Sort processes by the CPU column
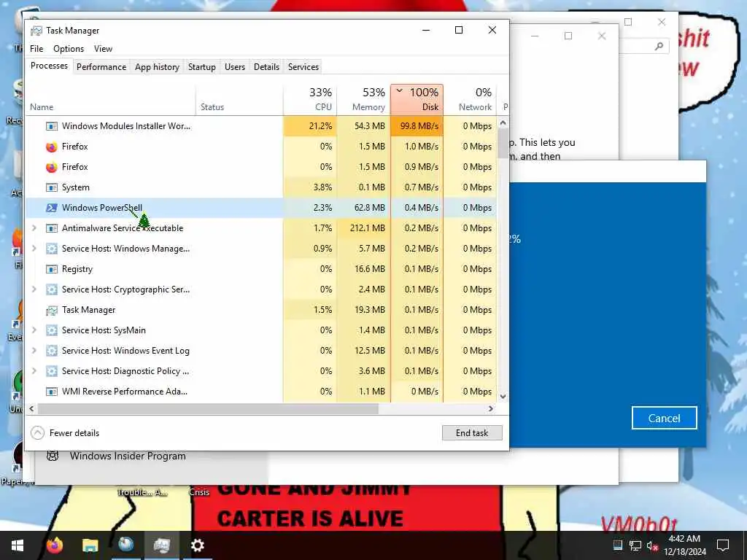747x560 pixels. pyautogui.click(x=310, y=99)
